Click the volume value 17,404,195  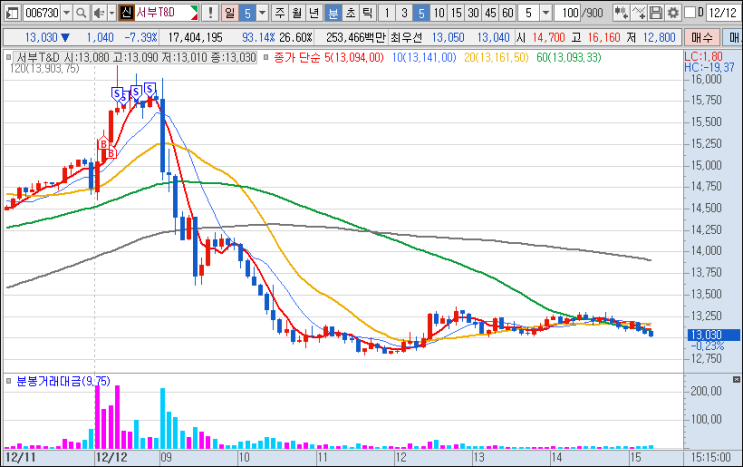click(x=195, y=37)
